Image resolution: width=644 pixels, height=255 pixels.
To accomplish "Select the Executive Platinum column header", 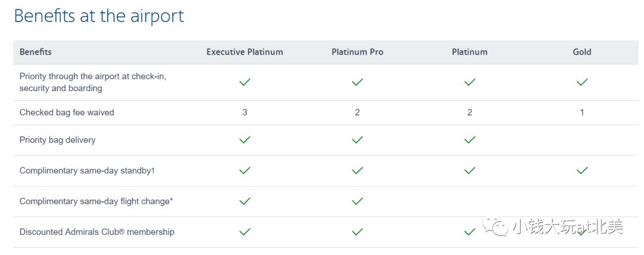I will tap(244, 52).
